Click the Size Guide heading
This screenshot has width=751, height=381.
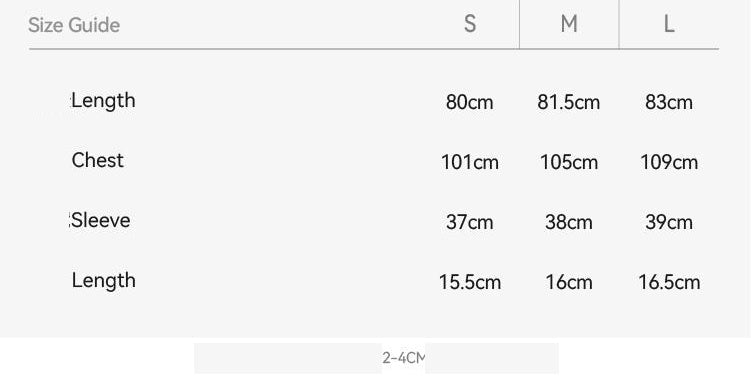pyautogui.click(x=74, y=25)
